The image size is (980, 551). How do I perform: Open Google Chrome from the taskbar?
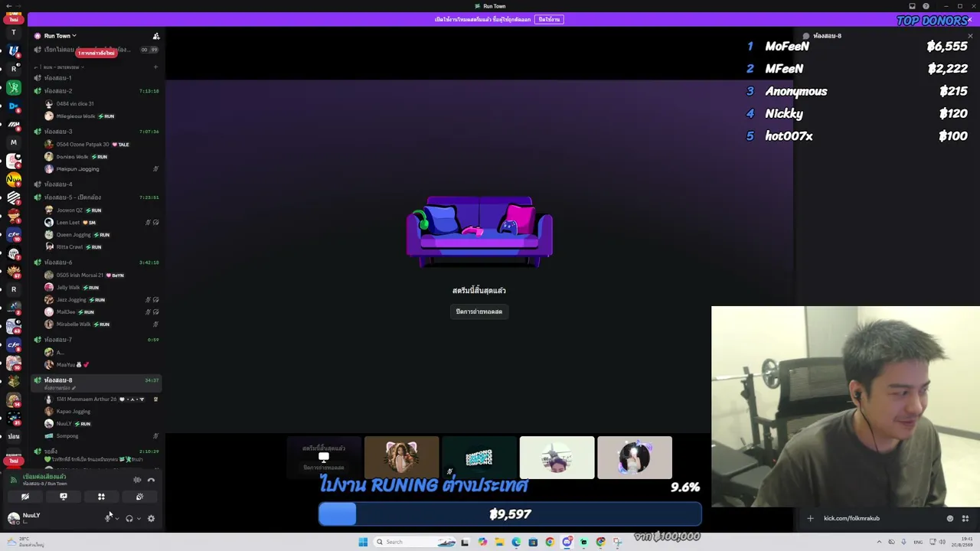coord(550,542)
